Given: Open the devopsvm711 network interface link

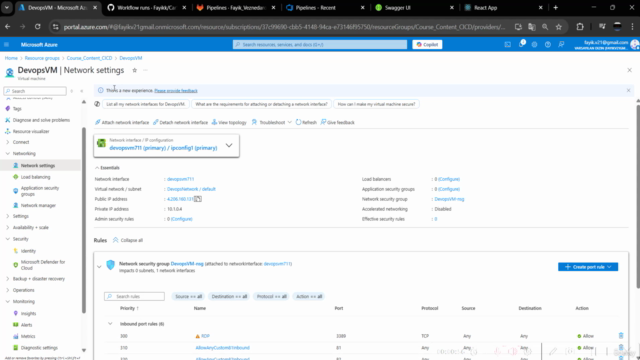Looking at the screenshot, I should coord(180,179).
